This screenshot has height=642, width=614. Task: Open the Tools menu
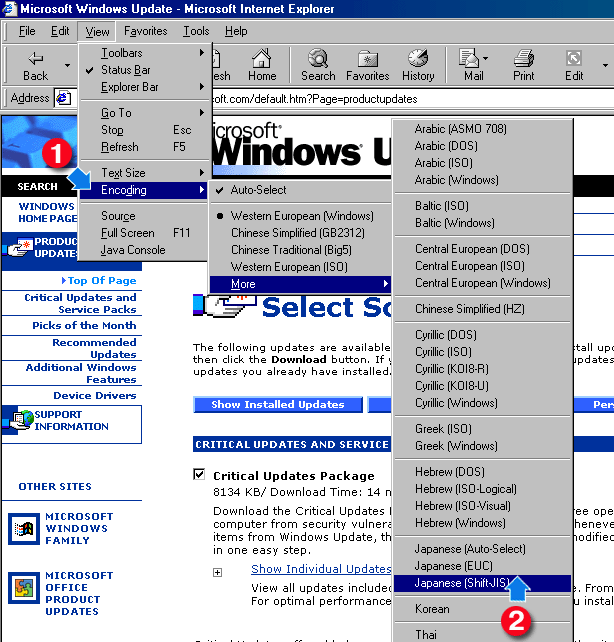coord(196,31)
